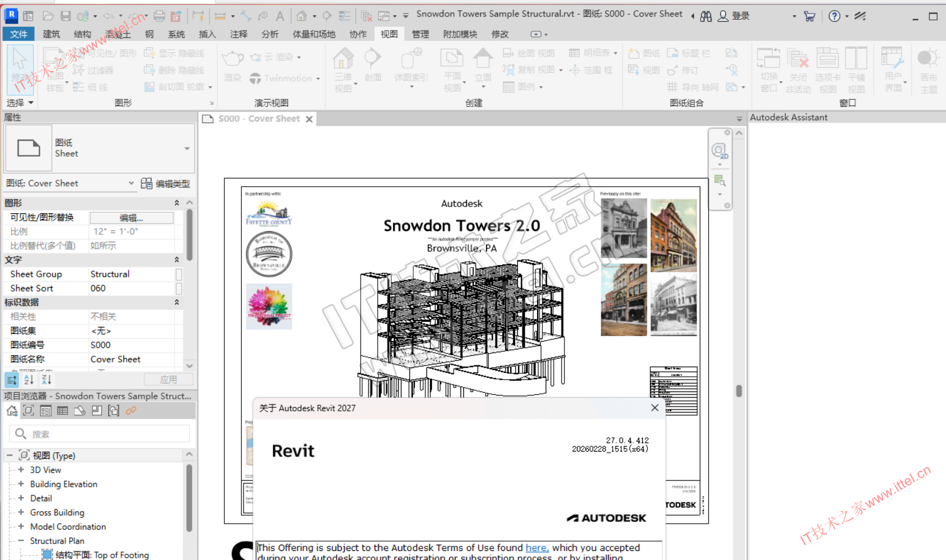Toggle the checkbox beside Sheet Group value
Image resolution: width=946 pixels, height=560 pixels.
(x=179, y=274)
